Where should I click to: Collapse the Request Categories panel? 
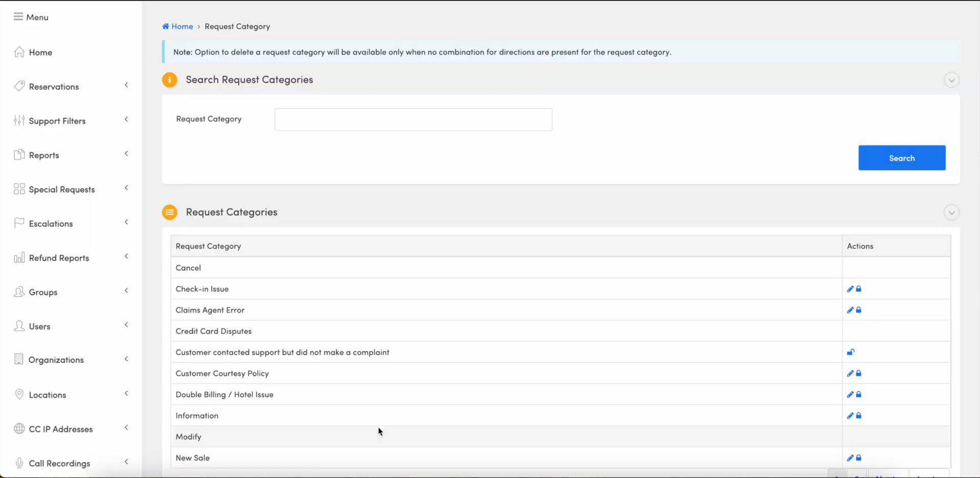tap(951, 212)
